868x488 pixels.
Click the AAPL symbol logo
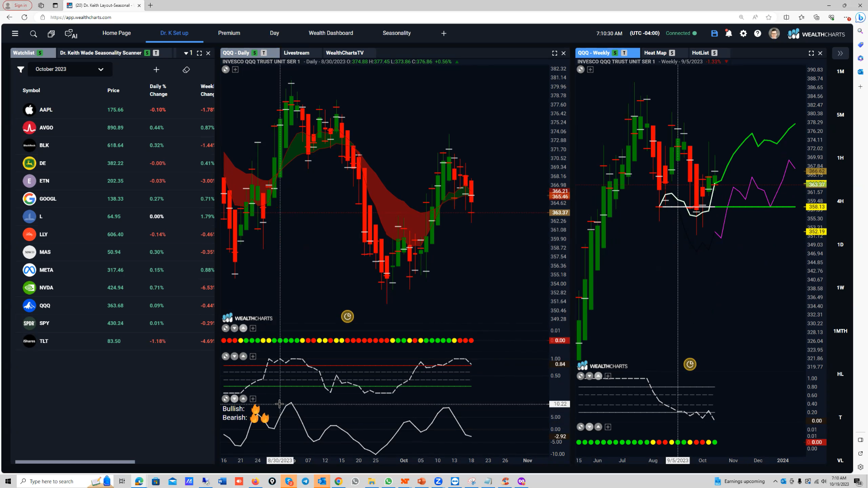29,110
